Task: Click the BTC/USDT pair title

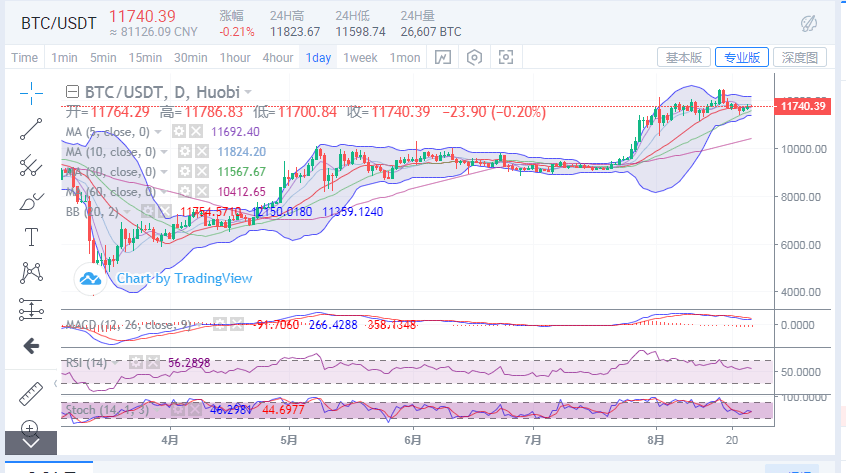Action: pyautogui.click(x=59, y=23)
